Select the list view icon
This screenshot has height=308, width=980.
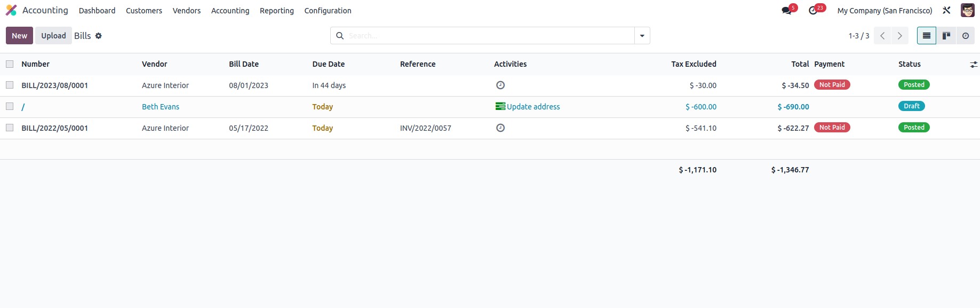click(927, 36)
